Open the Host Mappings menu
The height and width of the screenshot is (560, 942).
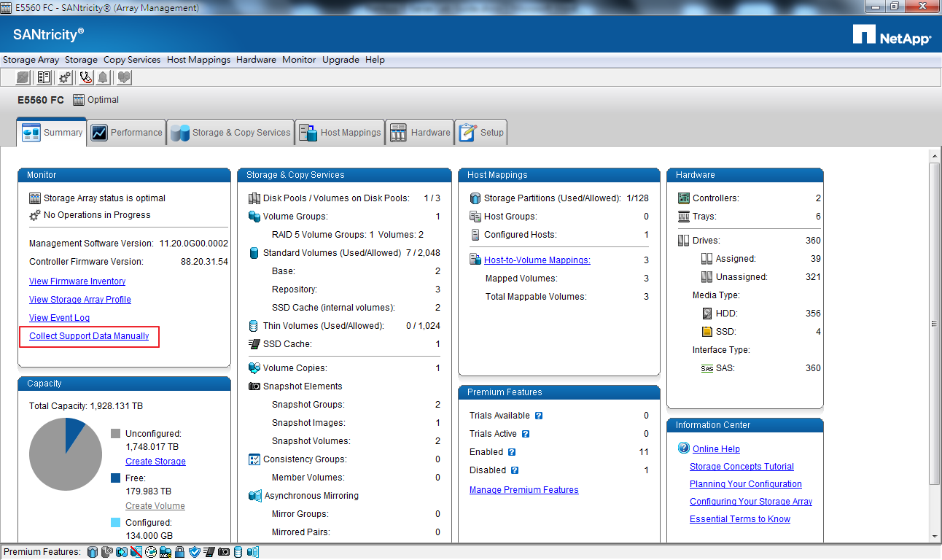tap(198, 60)
